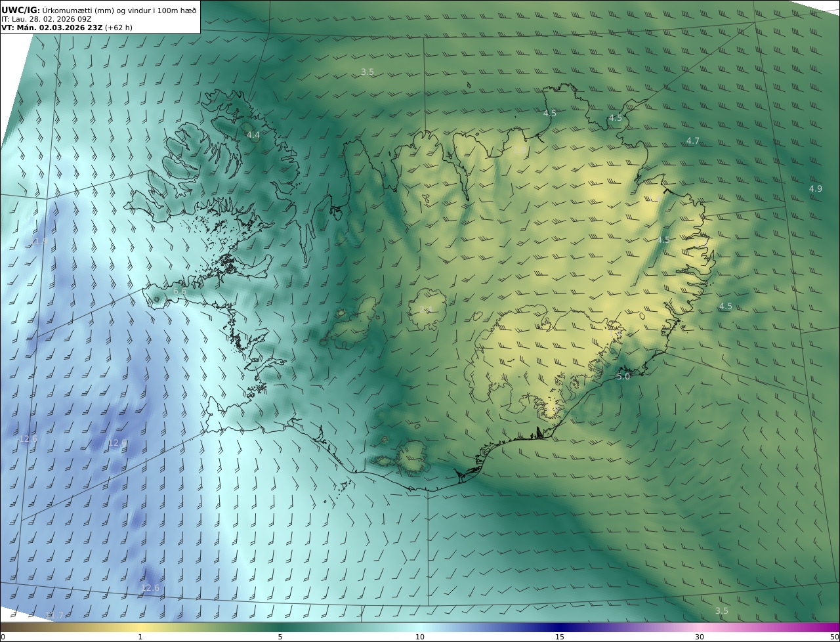This screenshot has height=642, width=840.
Task: Pick the '5.0' value on the coast
Action: (623, 377)
